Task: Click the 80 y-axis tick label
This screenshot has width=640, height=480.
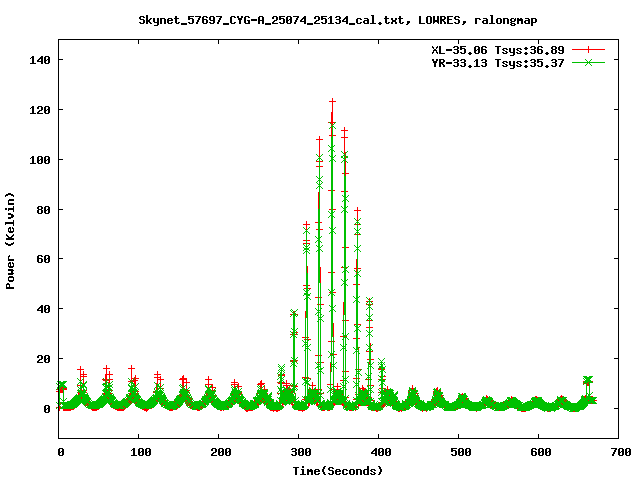Action: tap(44, 209)
